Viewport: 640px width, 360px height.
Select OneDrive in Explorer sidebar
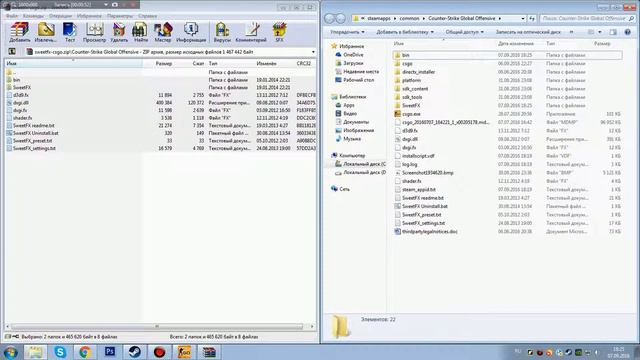pyautogui.click(x=353, y=55)
